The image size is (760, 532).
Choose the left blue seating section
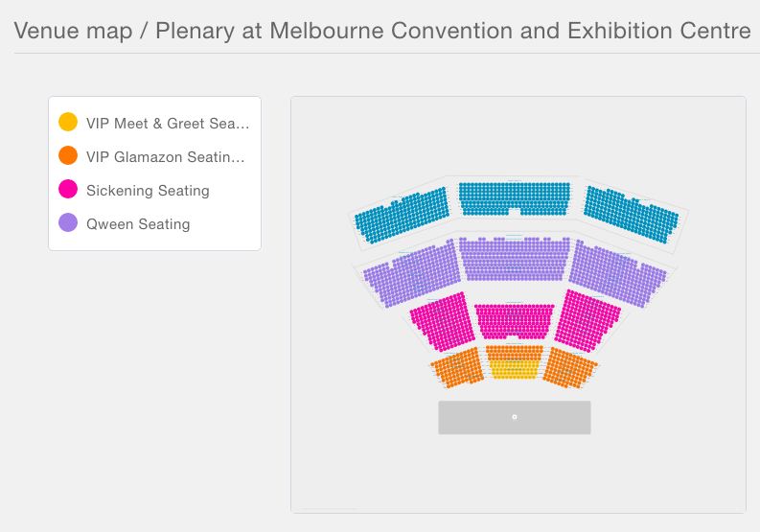(403, 215)
